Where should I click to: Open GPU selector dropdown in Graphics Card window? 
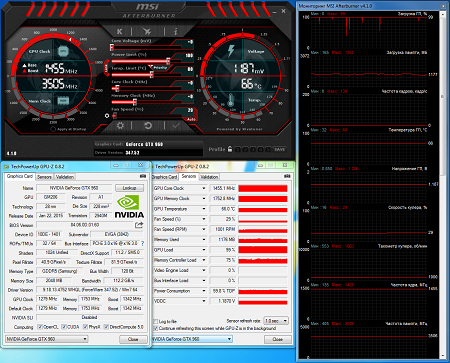pos(47,339)
